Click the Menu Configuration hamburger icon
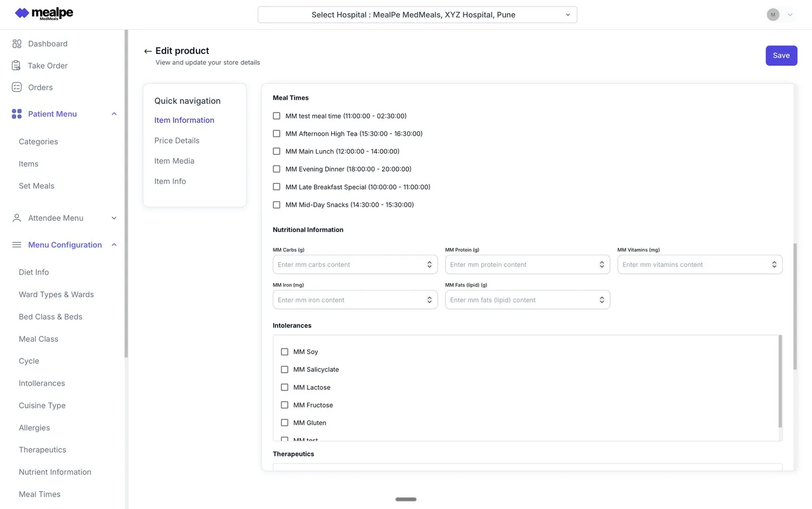This screenshot has height=509, width=812. coord(17,244)
